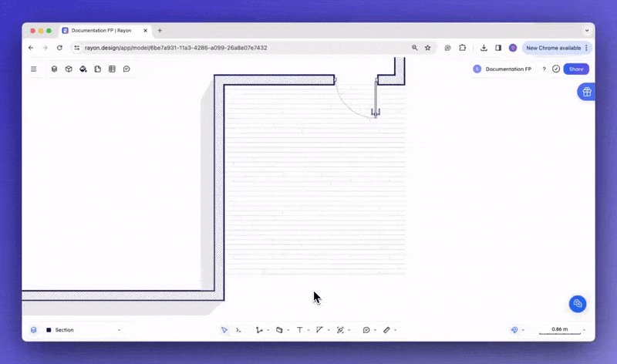This screenshot has height=364, width=617.
Task: Select the text tool
Action: pos(299,330)
